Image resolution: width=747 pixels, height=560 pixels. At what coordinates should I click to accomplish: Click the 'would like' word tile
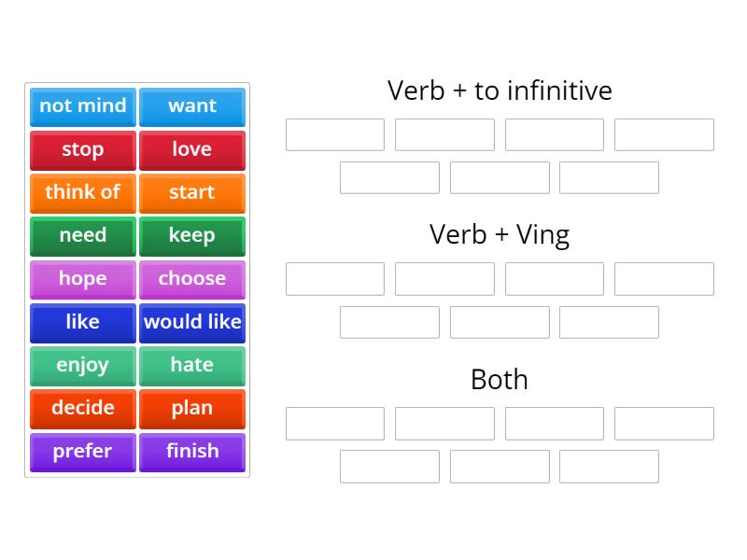tap(192, 322)
